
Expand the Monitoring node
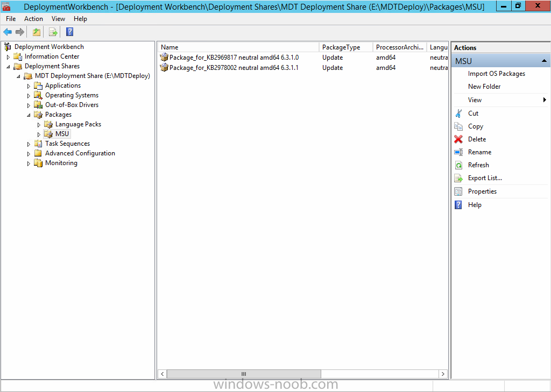point(29,163)
